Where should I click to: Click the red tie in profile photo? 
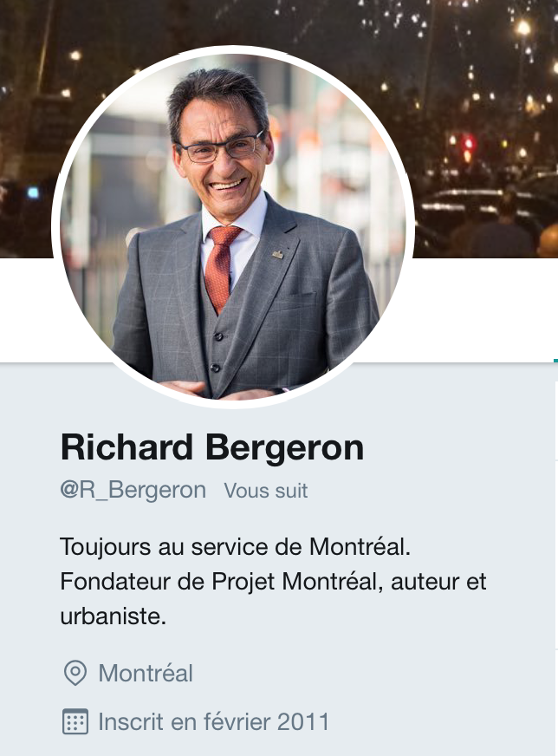pos(222,268)
